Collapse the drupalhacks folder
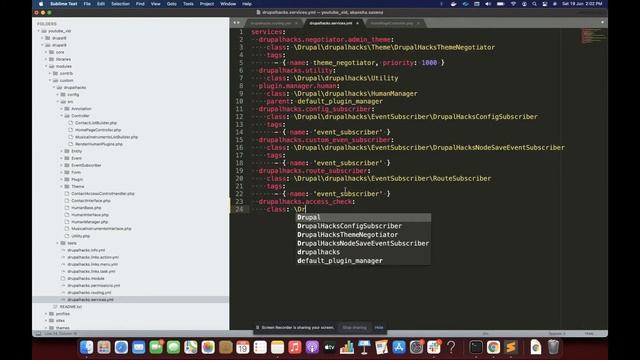The image size is (640, 360). point(53,87)
